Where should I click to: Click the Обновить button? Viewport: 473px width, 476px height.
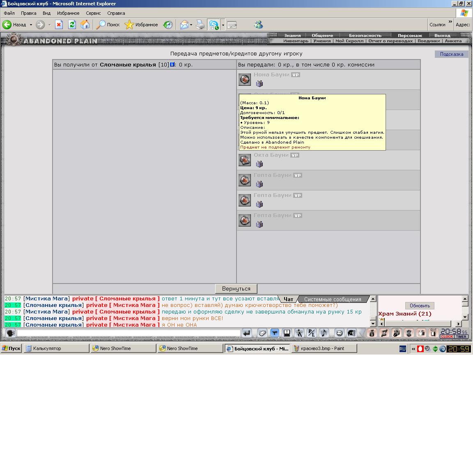(x=420, y=306)
